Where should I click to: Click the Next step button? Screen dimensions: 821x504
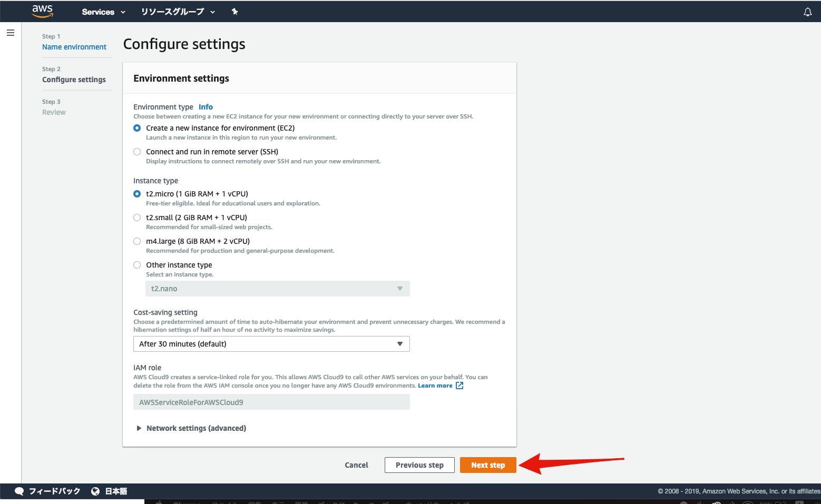[488, 465]
